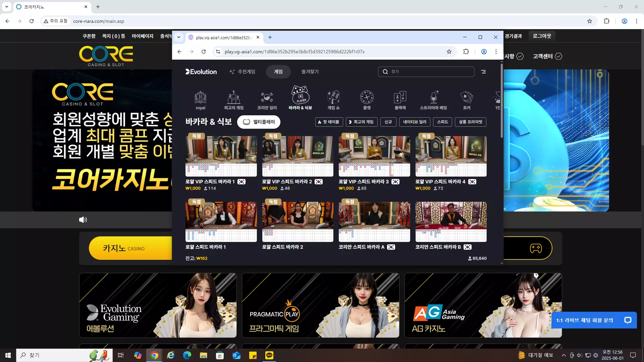The image size is (644, 362).
Task: Filter tables by 최고의 게임 chip
Action: 361,122
